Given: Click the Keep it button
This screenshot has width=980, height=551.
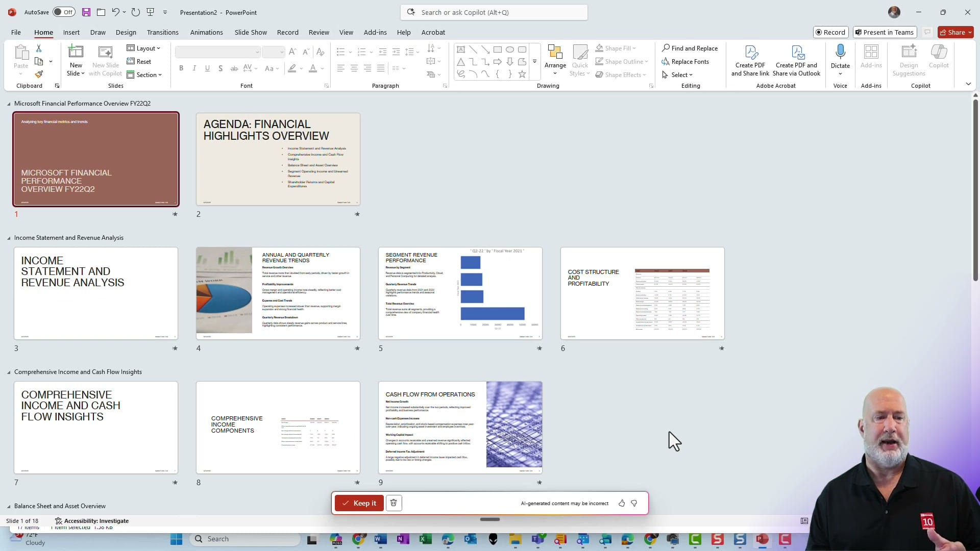Looking at the screenshot, I should pyautogui.click(x=359, y=503).
